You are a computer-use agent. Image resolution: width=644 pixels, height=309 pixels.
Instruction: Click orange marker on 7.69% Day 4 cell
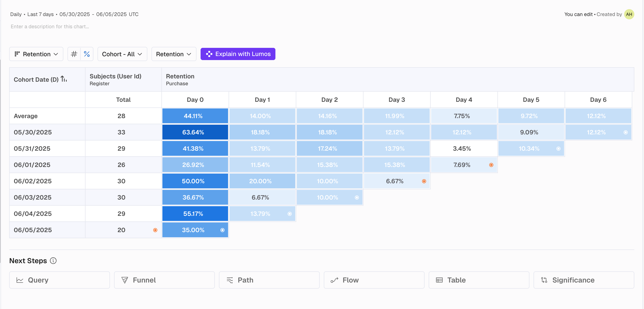tap(491, 165)
